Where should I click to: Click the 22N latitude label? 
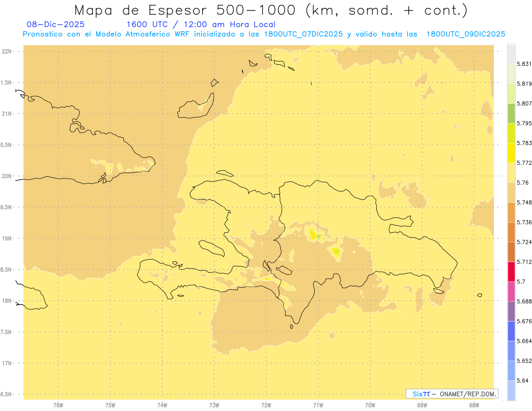[7, 51]
